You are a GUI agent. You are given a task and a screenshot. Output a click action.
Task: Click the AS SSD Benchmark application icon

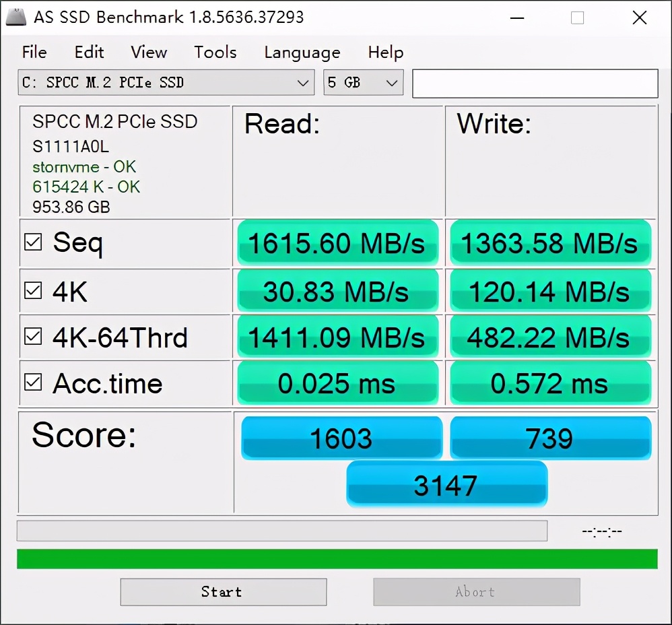(x=16, y=17)
